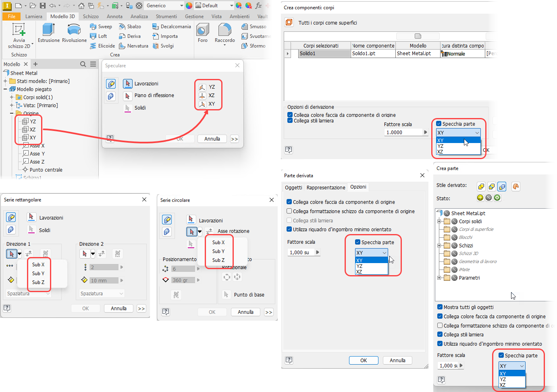Viewport: 557px width, 392px height.
Task: Open the fx parameters icon
Action: (258, 6)
